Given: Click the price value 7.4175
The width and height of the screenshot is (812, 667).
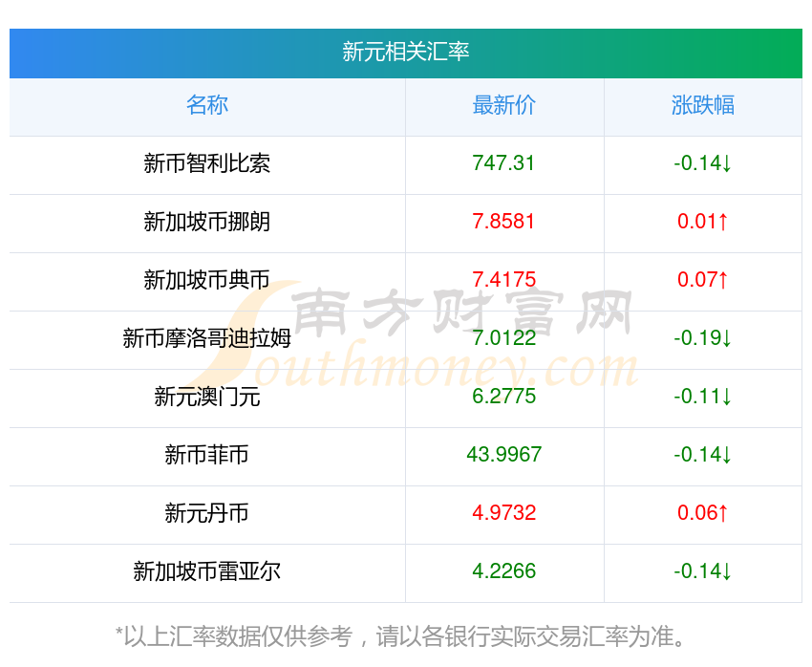Looking at the screenshot, I should [503, 280].
